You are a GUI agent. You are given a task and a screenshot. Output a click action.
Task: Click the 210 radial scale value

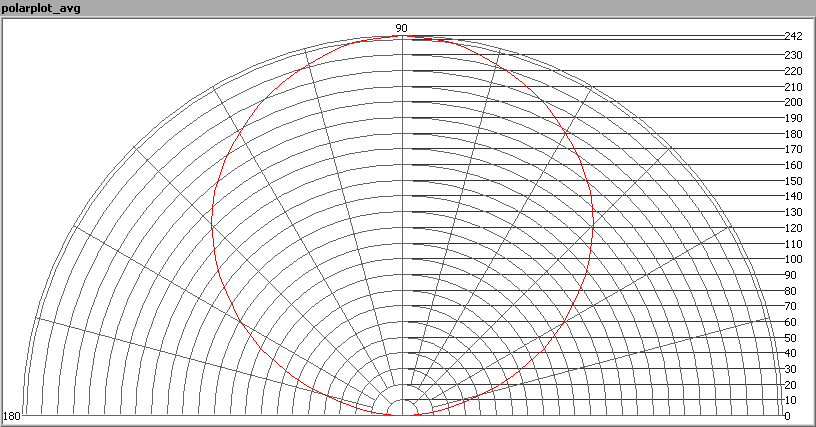[x=792, y=87]
